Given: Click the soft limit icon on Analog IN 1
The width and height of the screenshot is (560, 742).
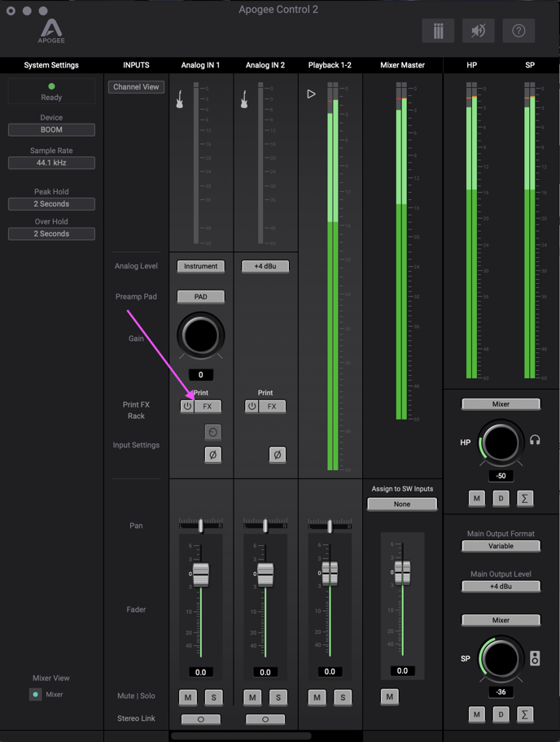Looking at the screenshot, I should click(x=213, y=432).
